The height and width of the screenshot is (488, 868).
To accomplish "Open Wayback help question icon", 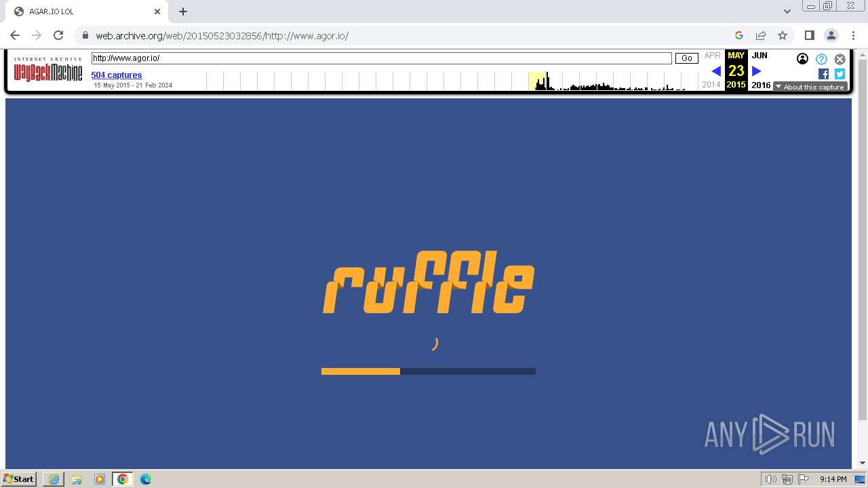I will [821, 59].
